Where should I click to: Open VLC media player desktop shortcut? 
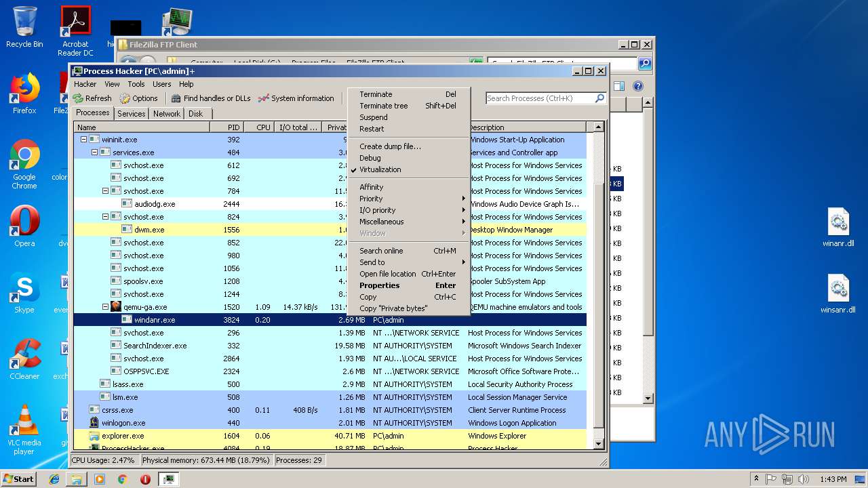pyautogui.click(x=24, y=430)
